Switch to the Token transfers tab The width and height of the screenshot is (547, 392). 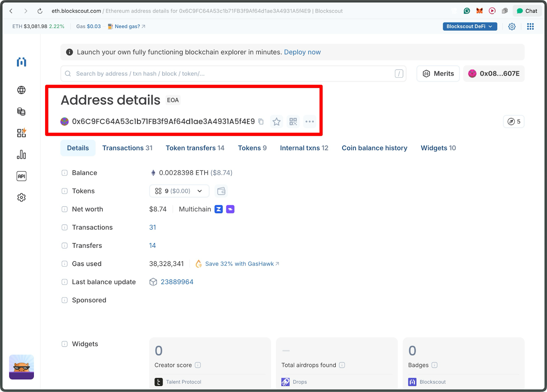tap(195, 148)
